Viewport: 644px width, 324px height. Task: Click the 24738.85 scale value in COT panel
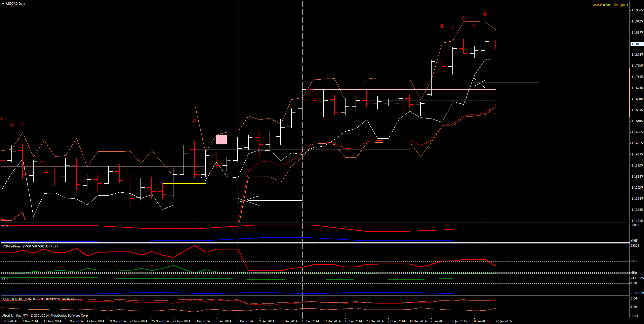pyautogui.click(x=637, y=278)
